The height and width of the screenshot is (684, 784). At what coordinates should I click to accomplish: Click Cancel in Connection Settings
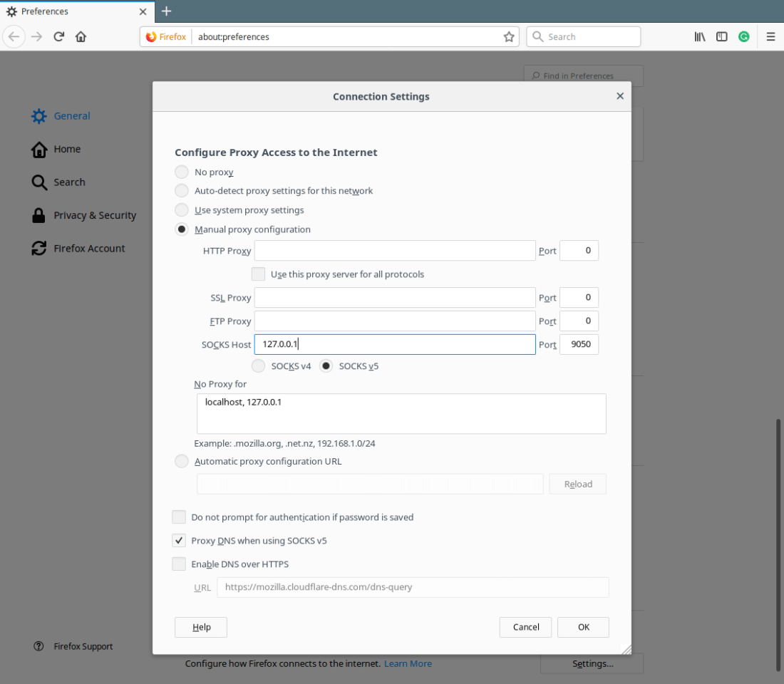pos(525,627)
